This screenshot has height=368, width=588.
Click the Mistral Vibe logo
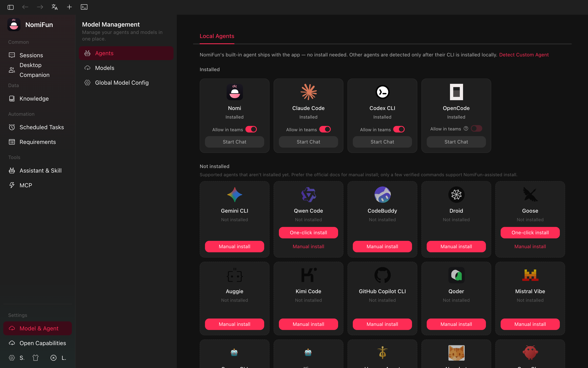530,275
